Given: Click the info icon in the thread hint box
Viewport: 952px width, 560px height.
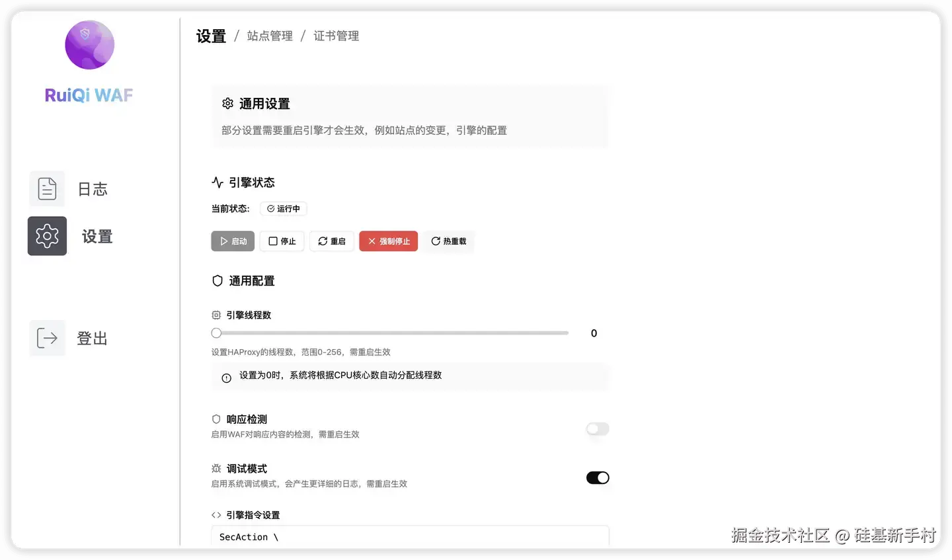Looking at the screenshot, I should point(226,378).
